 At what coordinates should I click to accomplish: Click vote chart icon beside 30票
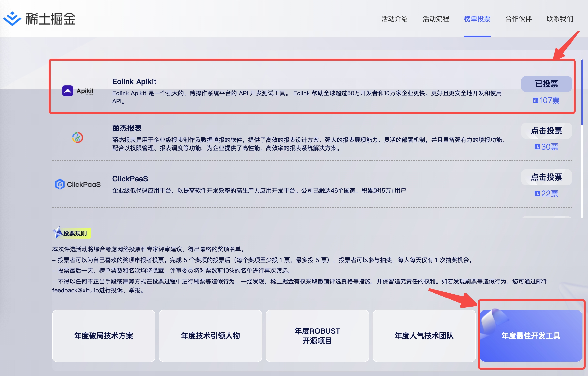(x=537, y=147)
